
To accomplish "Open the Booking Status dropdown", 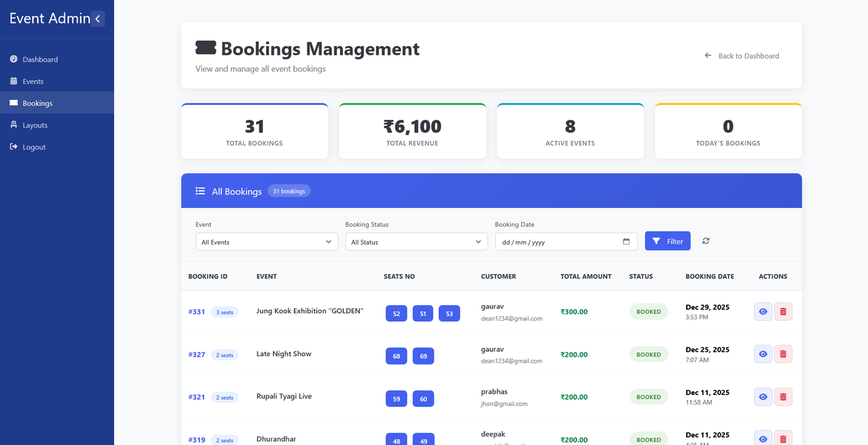I will (x=416, y=241).
